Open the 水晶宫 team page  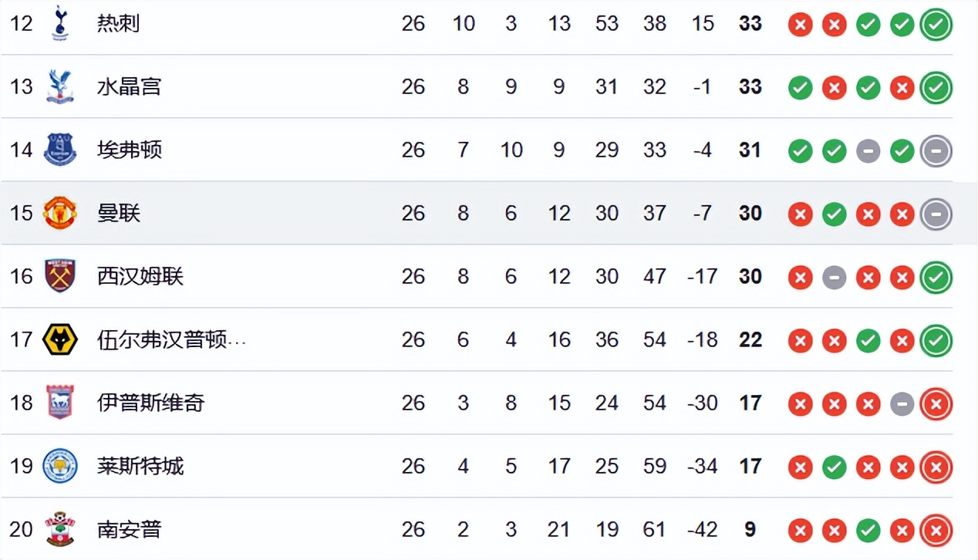coord(129,86)
